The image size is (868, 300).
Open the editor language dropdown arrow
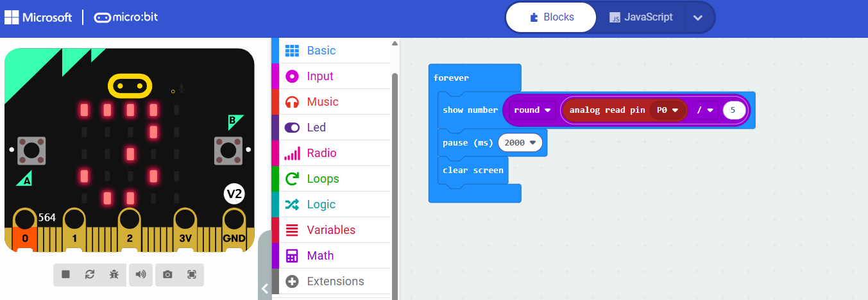tap(698, 17)
